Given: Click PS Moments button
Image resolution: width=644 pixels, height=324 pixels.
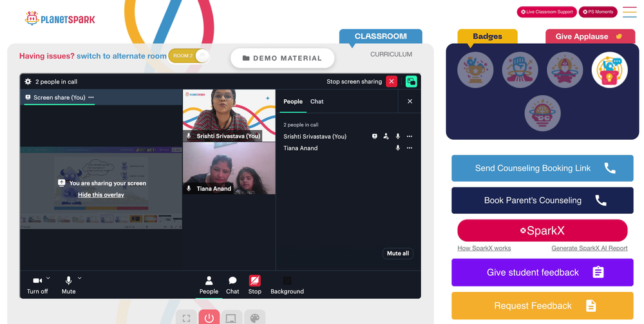Looking at the screenshot, I should click(x=598, y=12).
